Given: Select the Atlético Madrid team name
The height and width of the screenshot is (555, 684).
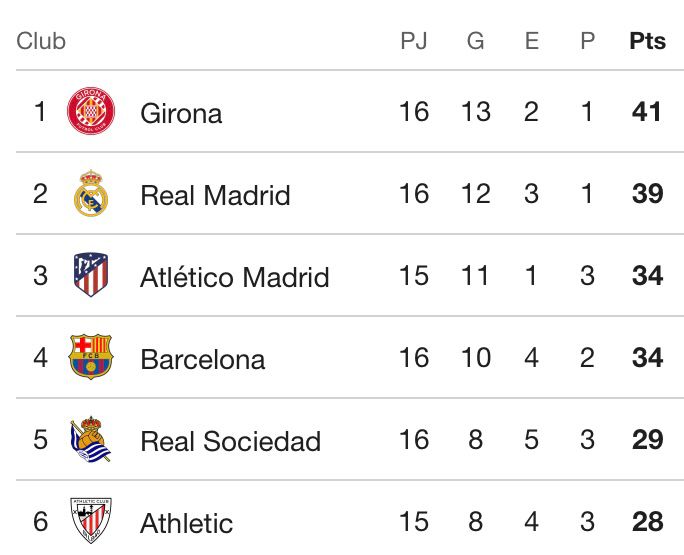Looking at the screenshot, I should click(234, 277).
